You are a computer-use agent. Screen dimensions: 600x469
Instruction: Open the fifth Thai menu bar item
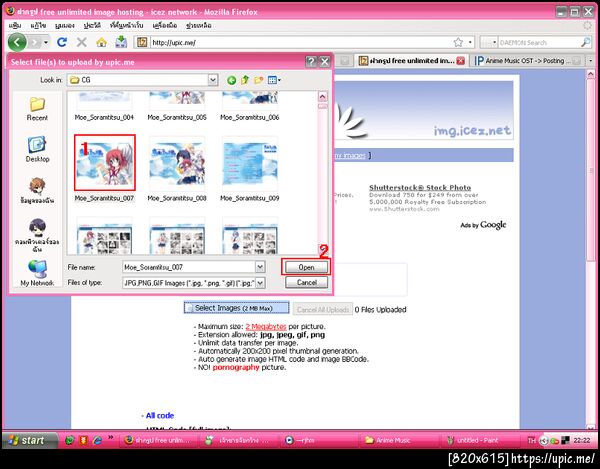[x=126, y=26]
